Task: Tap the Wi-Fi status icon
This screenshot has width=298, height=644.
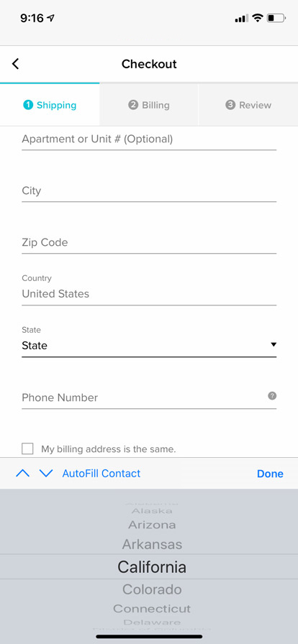Action: (x=258, y=18)
